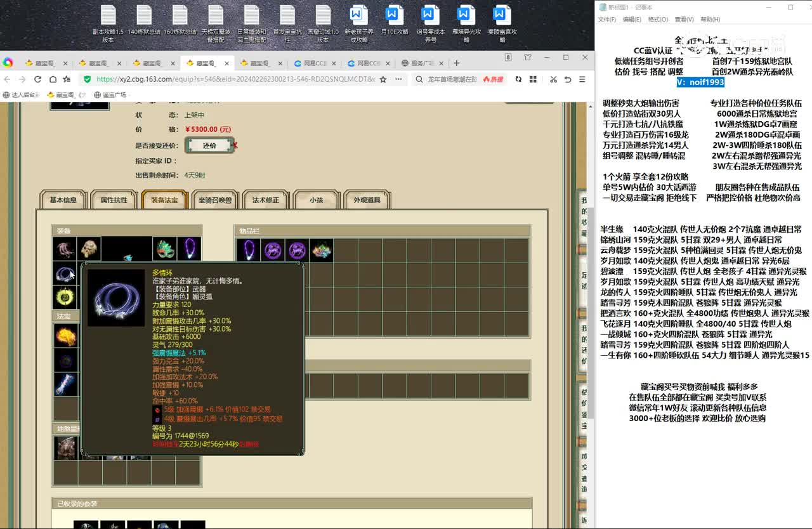Reload the current browser page
The height and width of the screenshot is (529, 812).
37,79
